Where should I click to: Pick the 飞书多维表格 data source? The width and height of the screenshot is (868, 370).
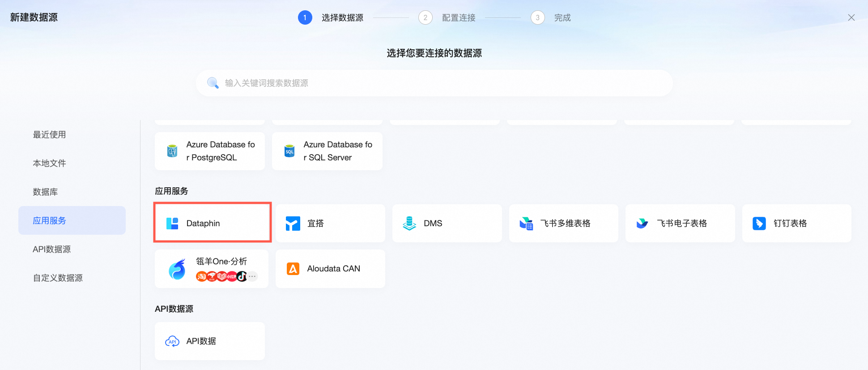(564, 223)
